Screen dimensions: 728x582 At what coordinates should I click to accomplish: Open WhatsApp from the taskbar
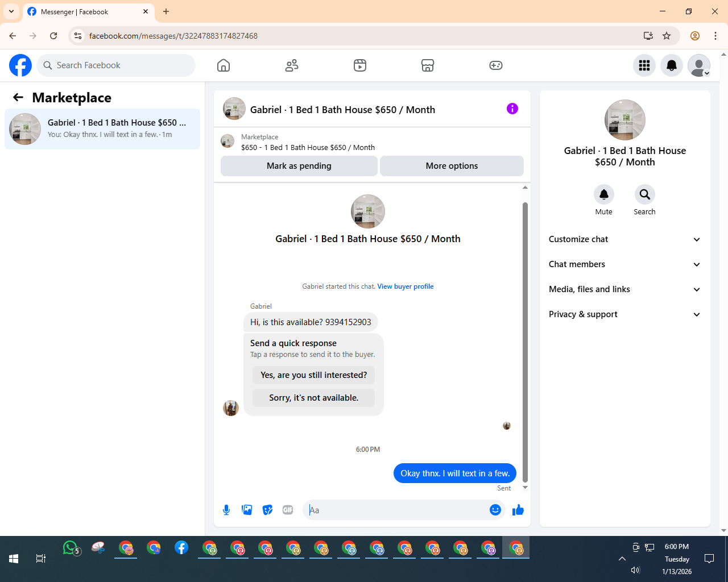(x=71, y=548)
